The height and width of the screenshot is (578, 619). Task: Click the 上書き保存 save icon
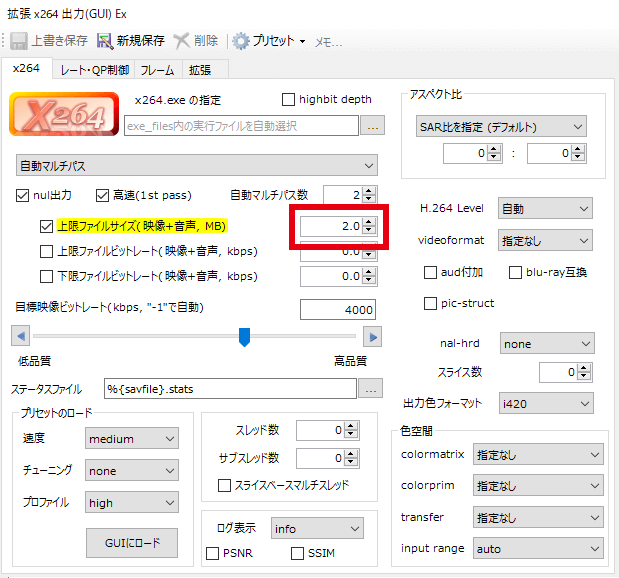click(x=19, y=41)
